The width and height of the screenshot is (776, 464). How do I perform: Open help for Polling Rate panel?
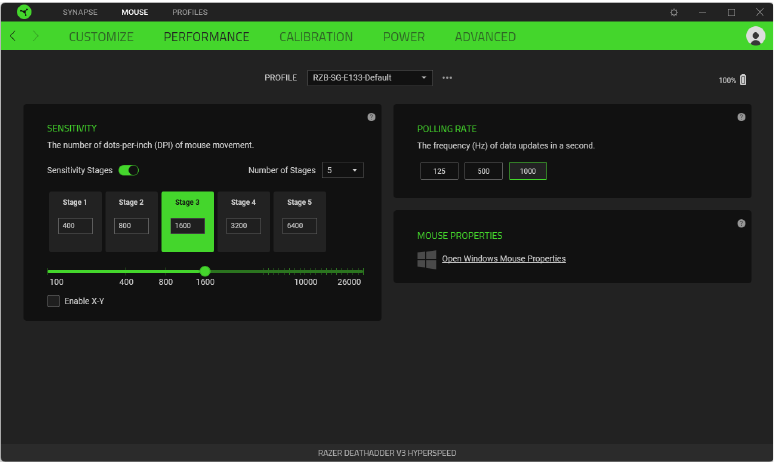click(x=741, y=117)
